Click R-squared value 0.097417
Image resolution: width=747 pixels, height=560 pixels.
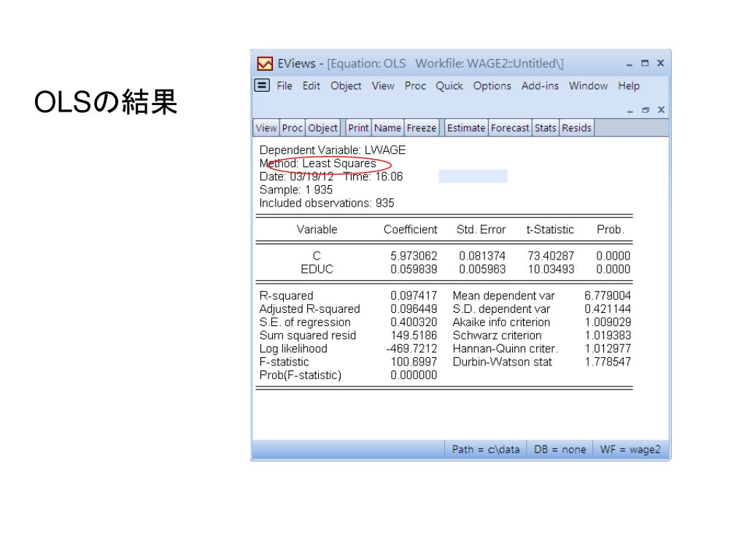(414, 296)
